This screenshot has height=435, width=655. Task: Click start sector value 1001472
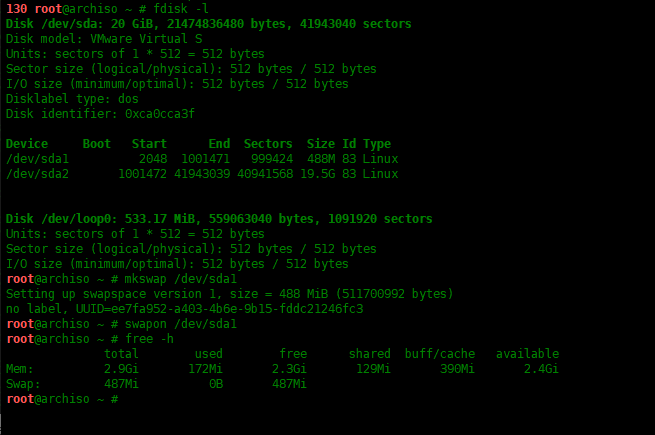pyautogui.click(x=142, y=174)
